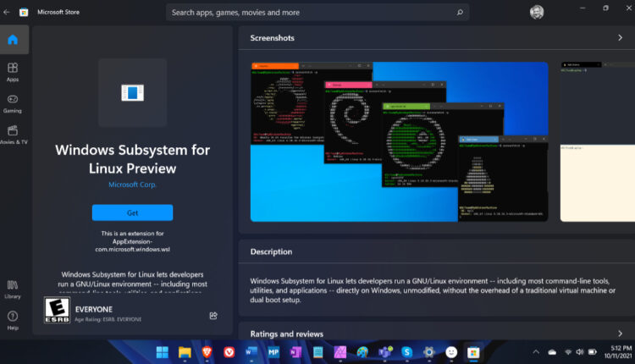
Task: Open Windows Start button in taskbar
Action: point(163,351)
